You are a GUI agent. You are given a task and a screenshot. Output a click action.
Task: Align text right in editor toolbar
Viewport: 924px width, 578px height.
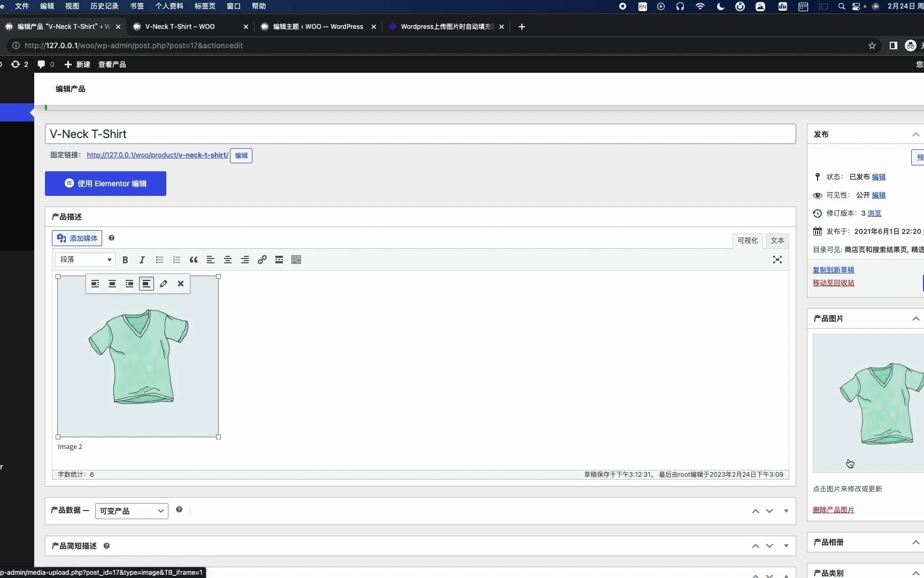pyautogui.click(x=245, y=260)
